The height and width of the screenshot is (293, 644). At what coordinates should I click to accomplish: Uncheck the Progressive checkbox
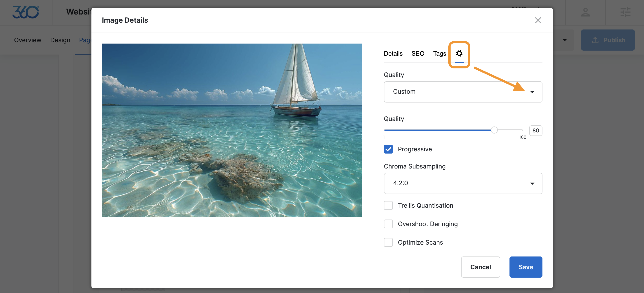pyautogui.click(x=388, y=149)
